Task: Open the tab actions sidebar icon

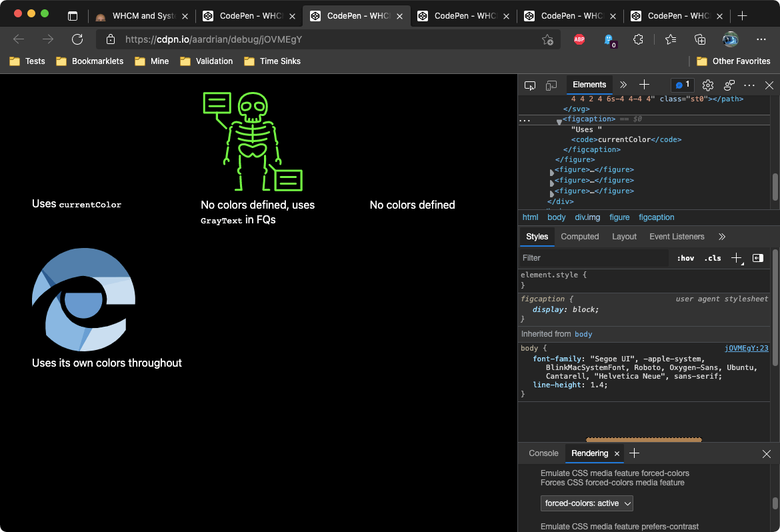Action: [x=73, y=16]
